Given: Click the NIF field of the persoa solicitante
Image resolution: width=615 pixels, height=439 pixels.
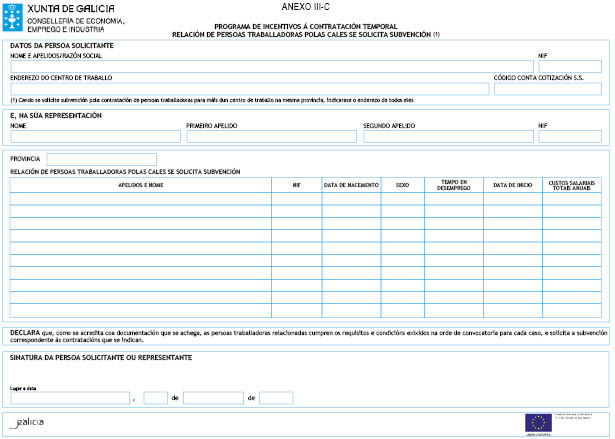Looking at the screenshot, I should coord(570,66).
